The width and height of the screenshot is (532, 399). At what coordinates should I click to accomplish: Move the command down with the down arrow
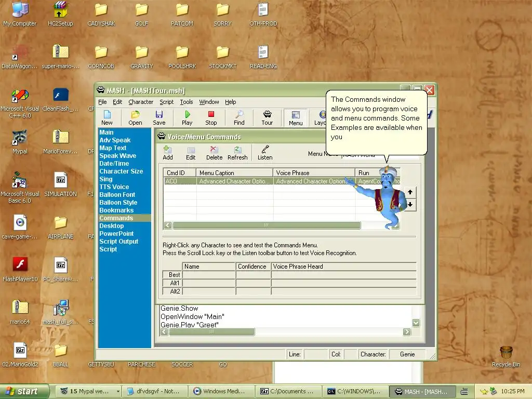(410, 205)
